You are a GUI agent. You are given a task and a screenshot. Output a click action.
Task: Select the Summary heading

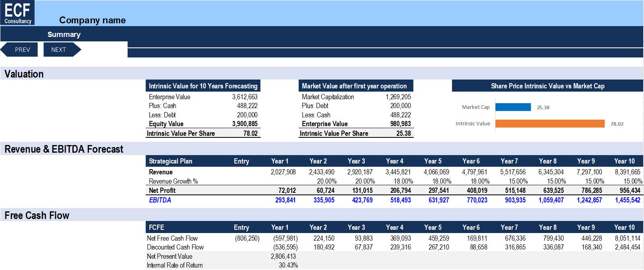click(x=64, y=35)
